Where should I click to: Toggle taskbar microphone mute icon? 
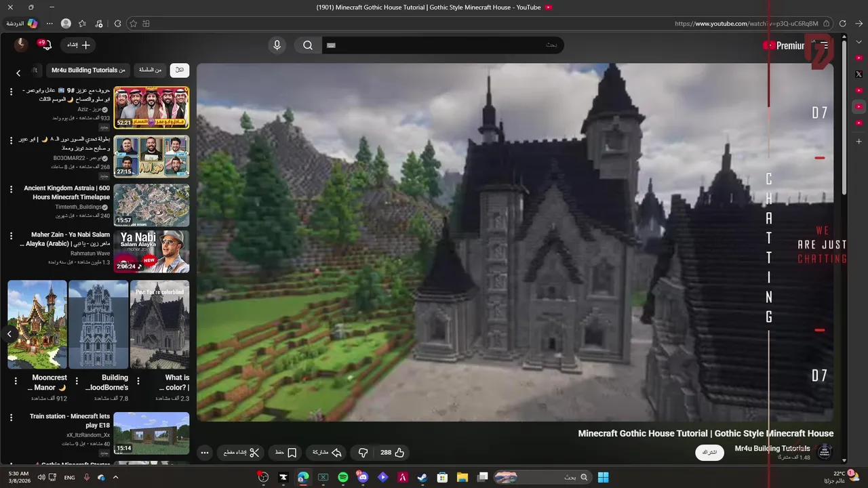pos(87,477)
